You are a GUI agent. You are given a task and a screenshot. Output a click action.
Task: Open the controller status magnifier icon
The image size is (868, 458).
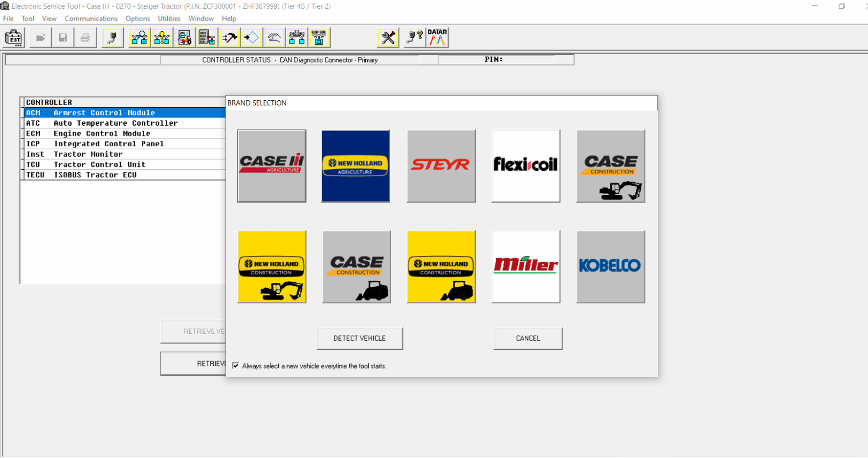(x=139, y=38)
